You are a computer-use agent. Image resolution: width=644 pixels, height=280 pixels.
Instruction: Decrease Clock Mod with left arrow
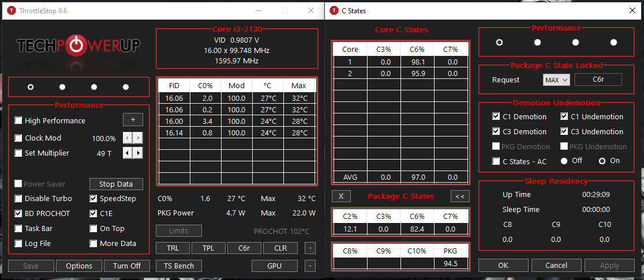(x=128, y=138)
